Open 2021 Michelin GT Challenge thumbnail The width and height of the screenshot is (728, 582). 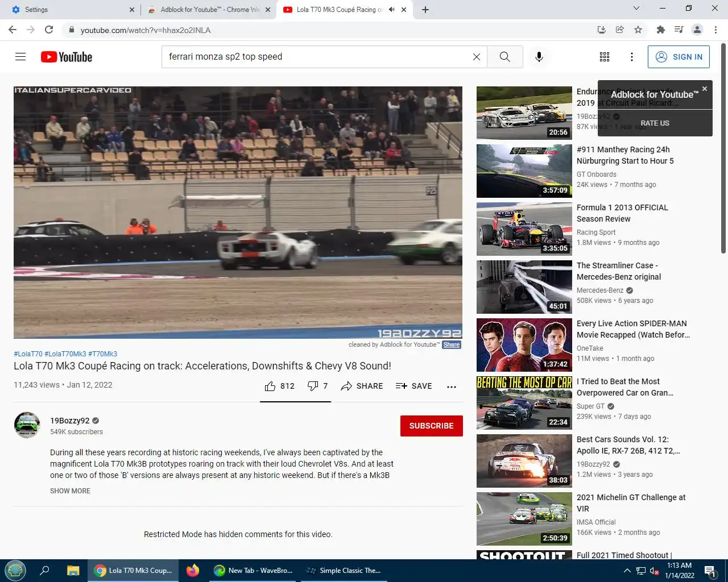coord(524,519)
